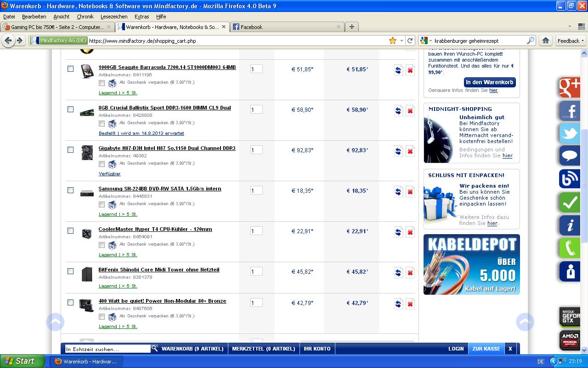Open the list all tabs dropdown
The image size is (588, 368).
coord(570,27)
